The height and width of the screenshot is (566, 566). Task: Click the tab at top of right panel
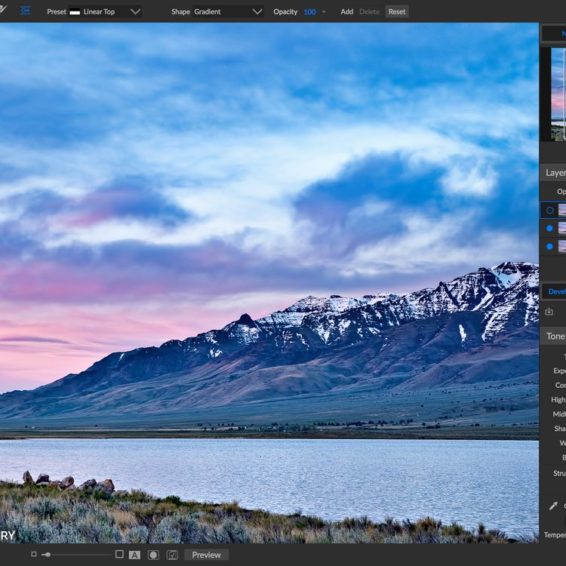[x=554, y=34]
